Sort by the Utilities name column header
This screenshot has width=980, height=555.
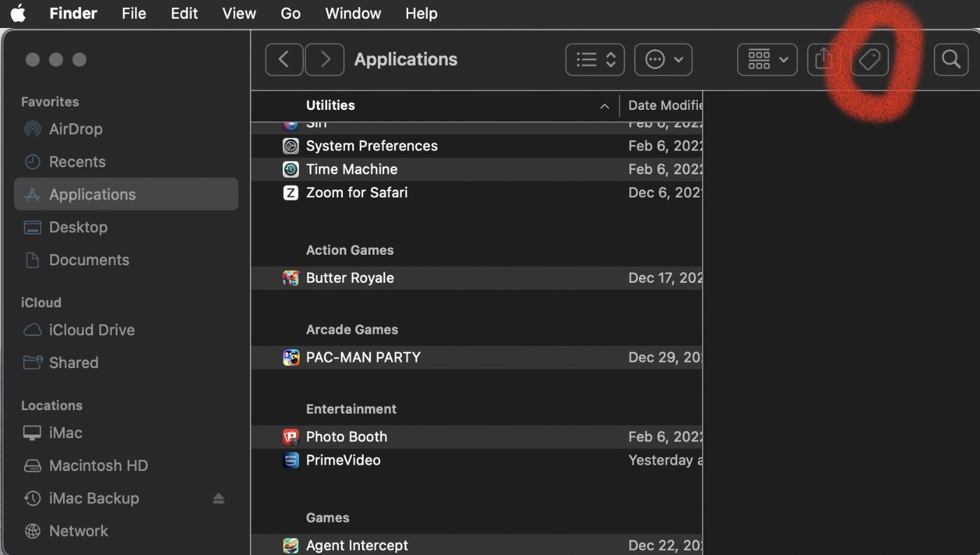tap(330, 106)
